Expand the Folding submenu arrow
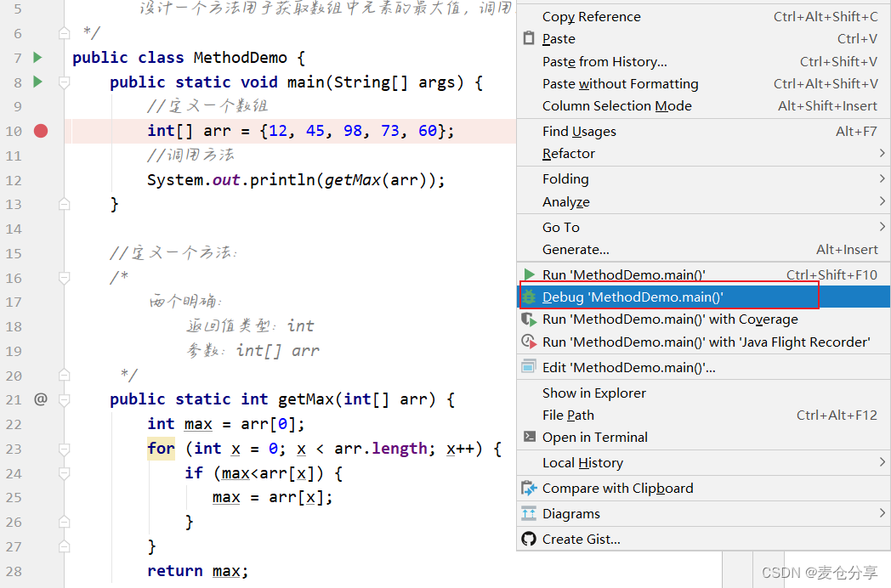This screenshot has height=588, width=891. (882, 178)
